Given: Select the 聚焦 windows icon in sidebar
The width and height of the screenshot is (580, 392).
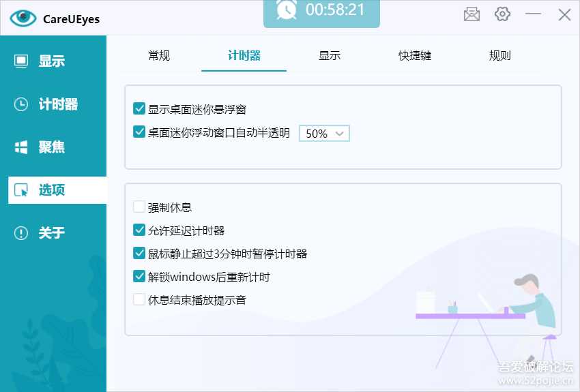Looking at the screenshot, I should tap(21, 147).
